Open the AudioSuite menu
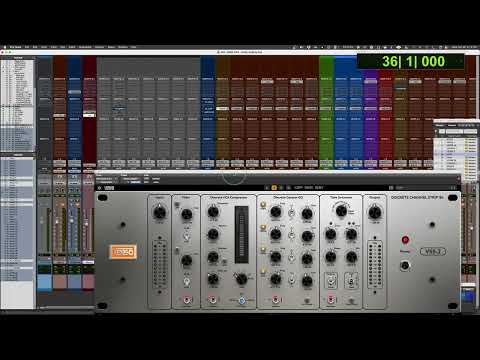The image size is (480, 360). pyautogui.click(x=85, y=47)
